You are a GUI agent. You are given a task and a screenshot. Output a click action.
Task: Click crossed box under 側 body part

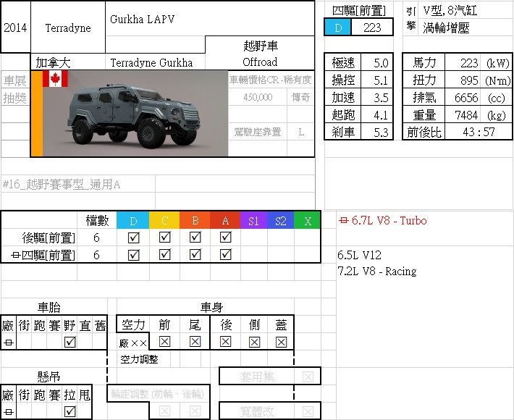pos(254,343)
